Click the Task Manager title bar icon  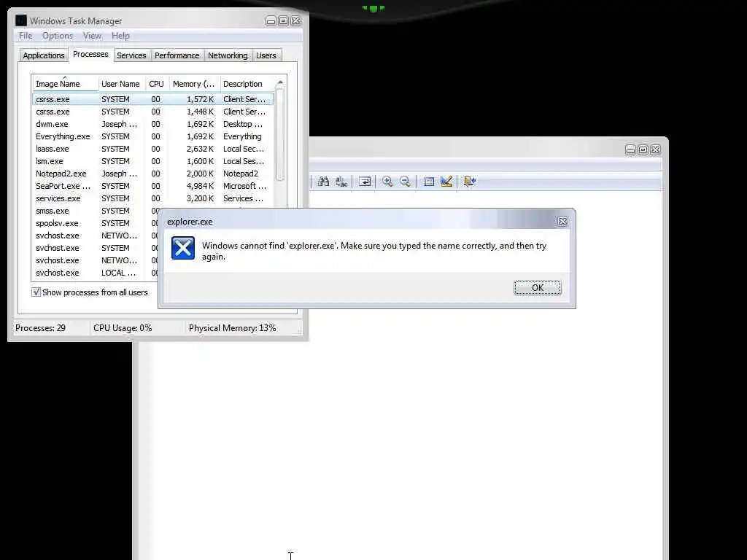tap(21, 20)
